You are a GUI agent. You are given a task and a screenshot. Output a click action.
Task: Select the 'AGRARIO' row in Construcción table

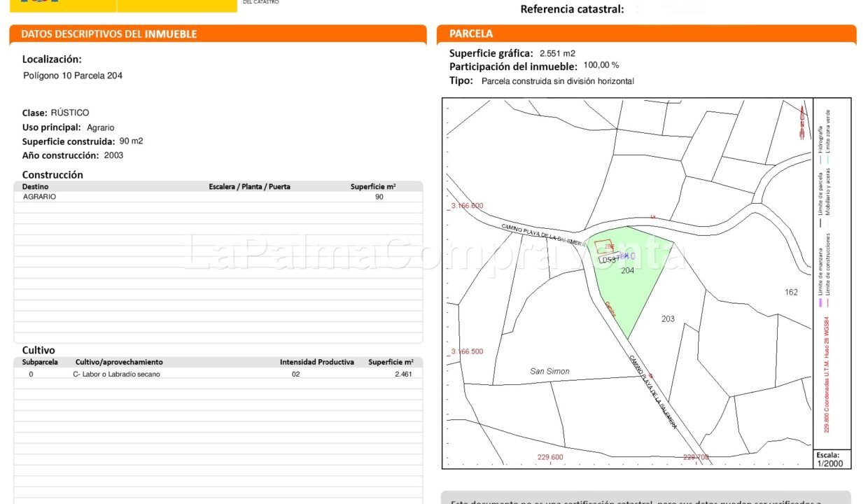point(218,197)
